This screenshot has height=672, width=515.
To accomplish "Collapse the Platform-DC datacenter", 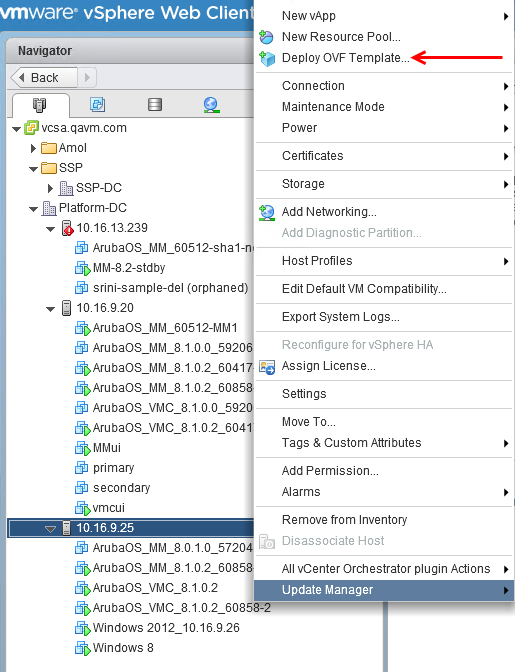I will (x=33, y=209).
